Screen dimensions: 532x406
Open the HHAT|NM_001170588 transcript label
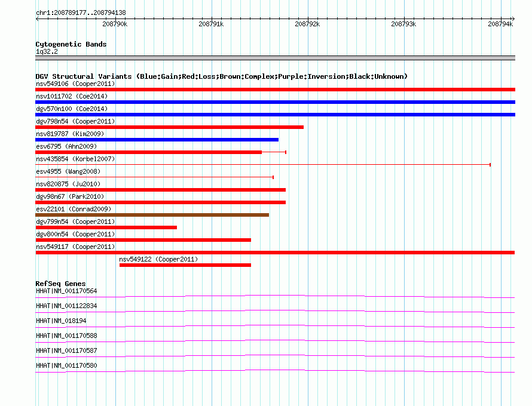[66, 336]
